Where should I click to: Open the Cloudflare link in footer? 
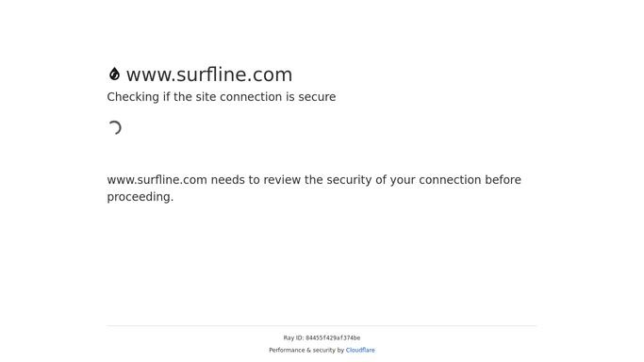(x=360, y=350)
